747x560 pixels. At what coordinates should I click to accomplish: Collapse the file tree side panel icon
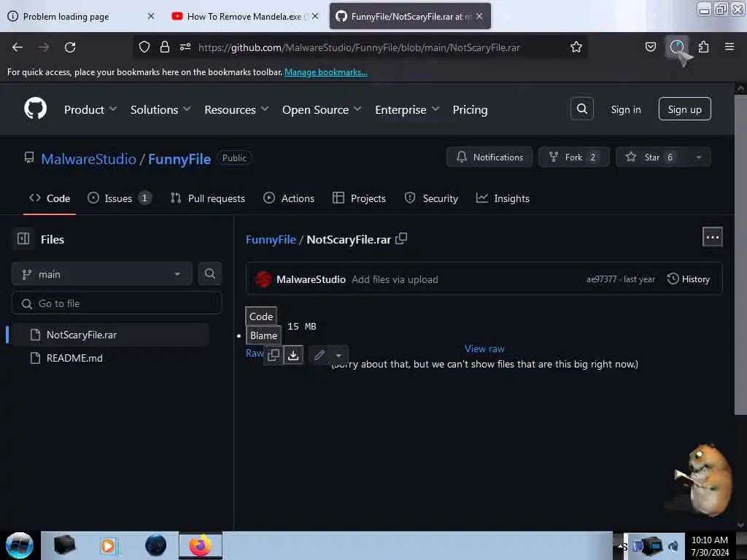click(x=23, y=238)
